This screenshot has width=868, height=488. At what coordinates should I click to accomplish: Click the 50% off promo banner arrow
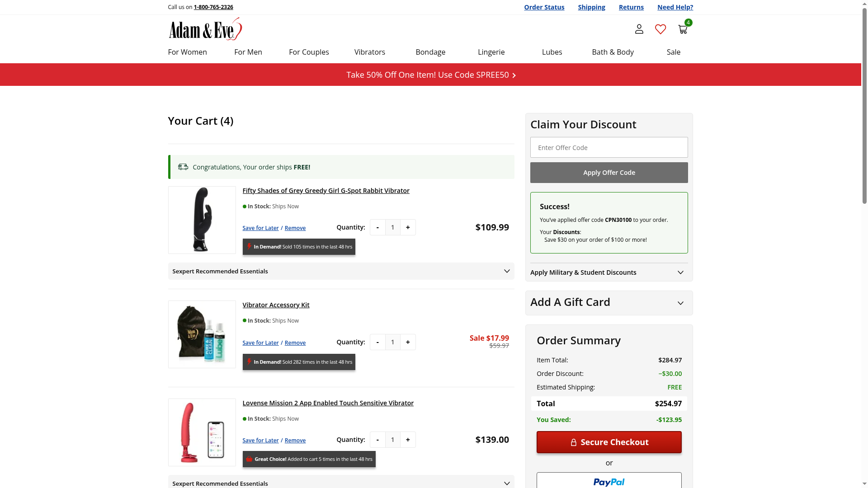(x=514, y=75)
